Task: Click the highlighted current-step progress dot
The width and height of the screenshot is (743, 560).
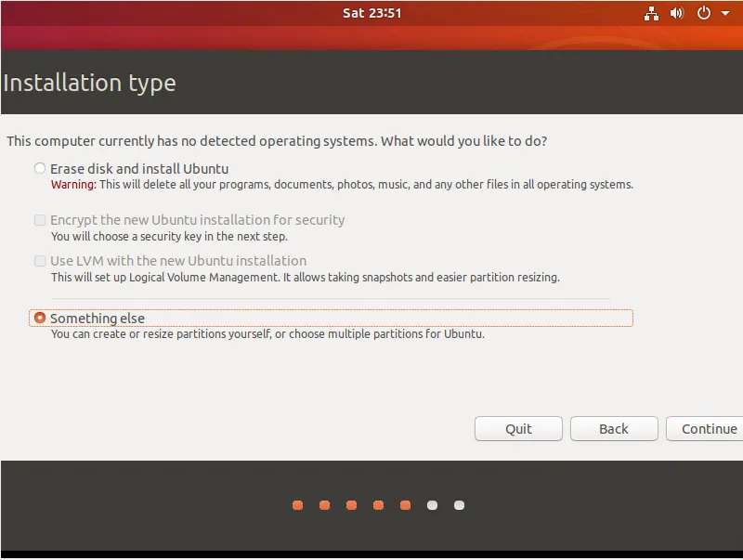Action: click(x=405, y=505)
